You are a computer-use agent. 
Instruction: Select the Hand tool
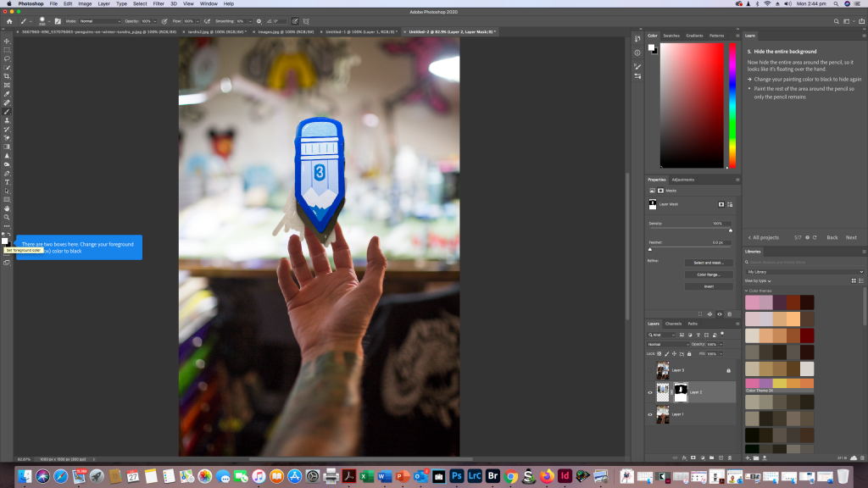7,208
